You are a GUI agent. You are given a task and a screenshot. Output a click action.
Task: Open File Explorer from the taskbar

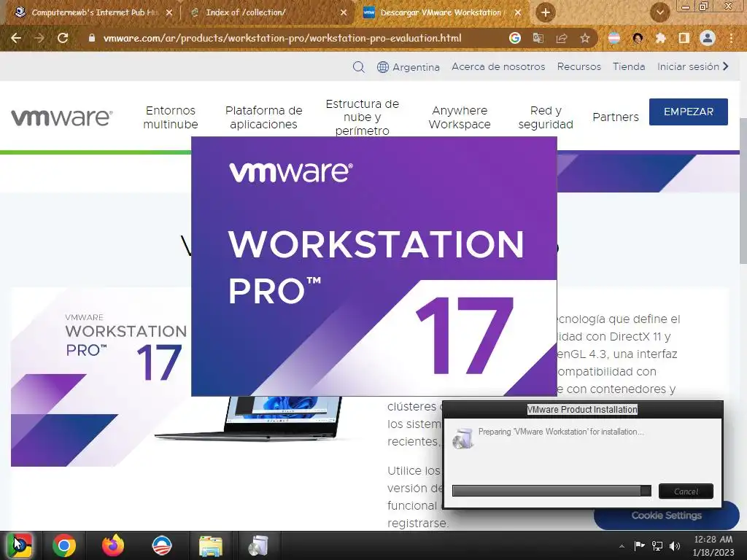pyautogui.click(x=211, y=545)
